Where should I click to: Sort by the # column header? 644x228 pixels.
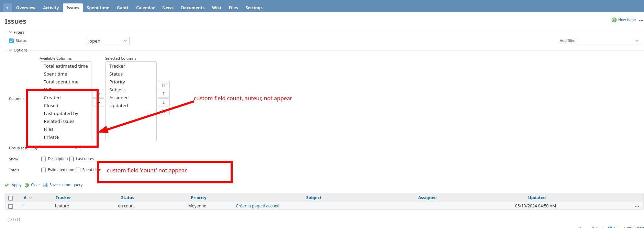[25, 198]
